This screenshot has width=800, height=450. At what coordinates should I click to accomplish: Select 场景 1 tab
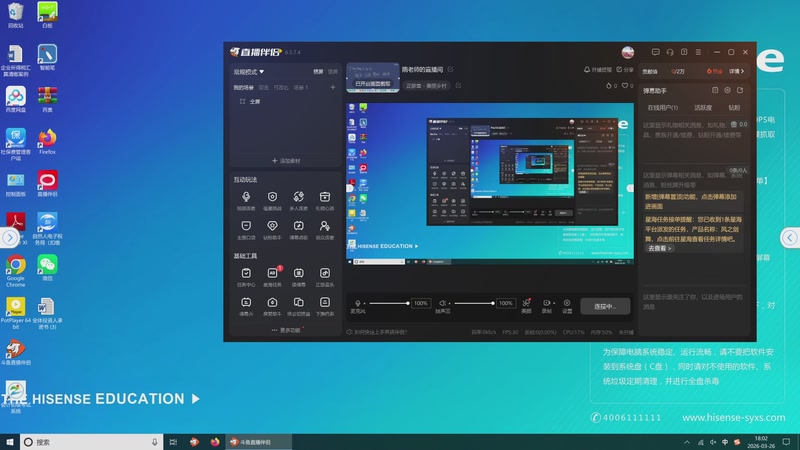pyautogui.click(x=301, y=88)
